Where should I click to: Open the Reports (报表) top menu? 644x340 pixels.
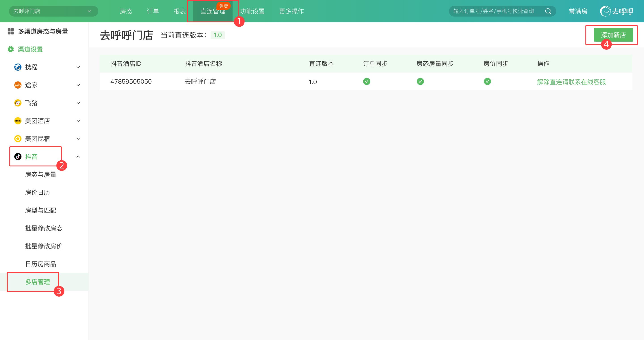tap(180, 11)
